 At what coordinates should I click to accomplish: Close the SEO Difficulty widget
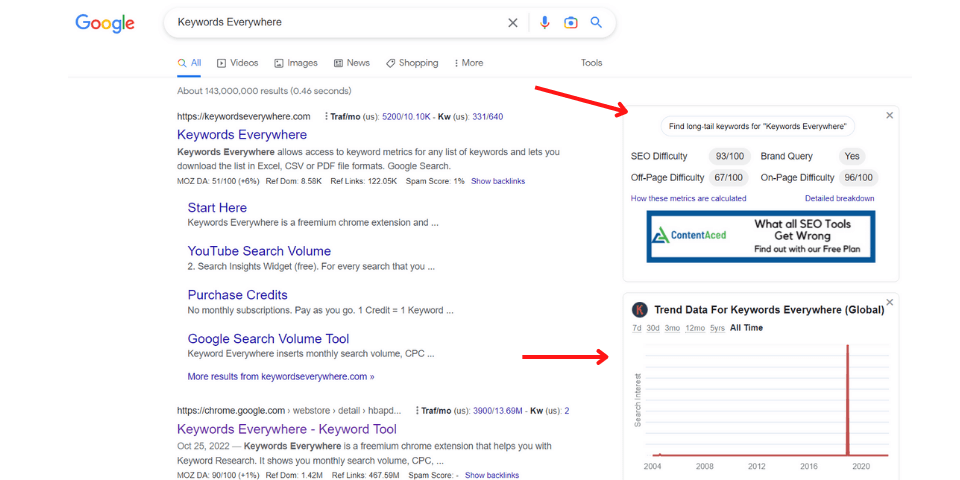pyautogui.click(x=890, y=115)
